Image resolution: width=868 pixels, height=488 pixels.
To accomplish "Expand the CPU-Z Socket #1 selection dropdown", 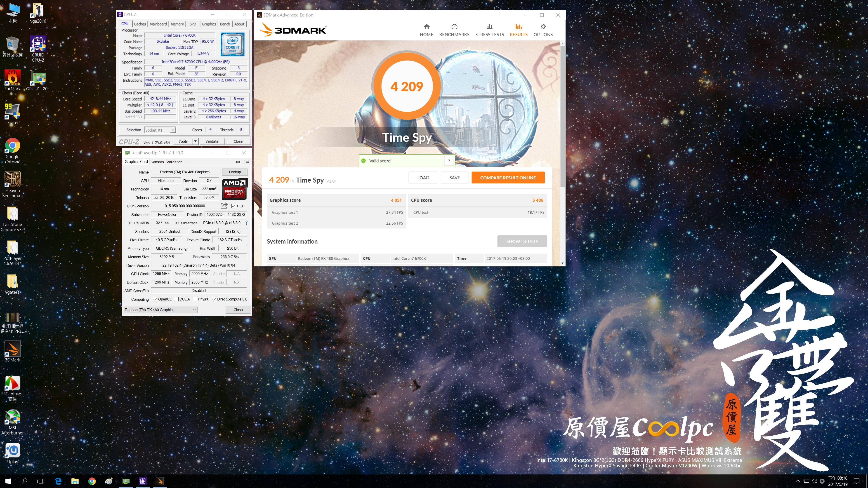I will tap(172, 130).
